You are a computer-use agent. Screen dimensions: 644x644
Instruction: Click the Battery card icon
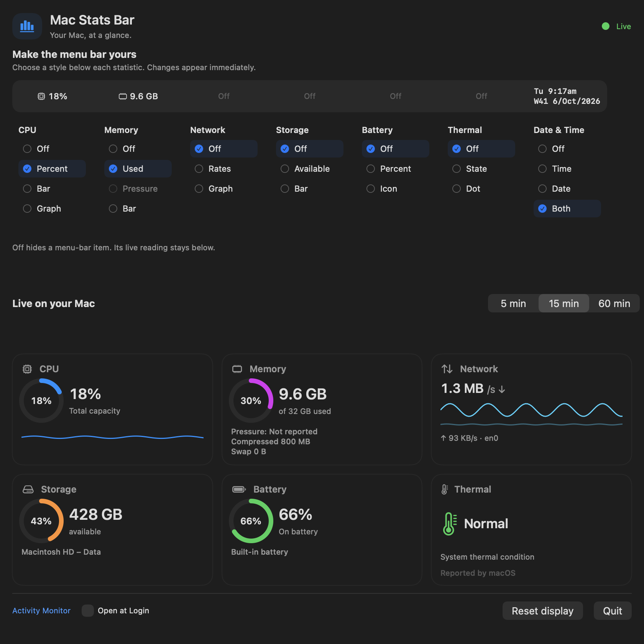[x=239, y=489]
